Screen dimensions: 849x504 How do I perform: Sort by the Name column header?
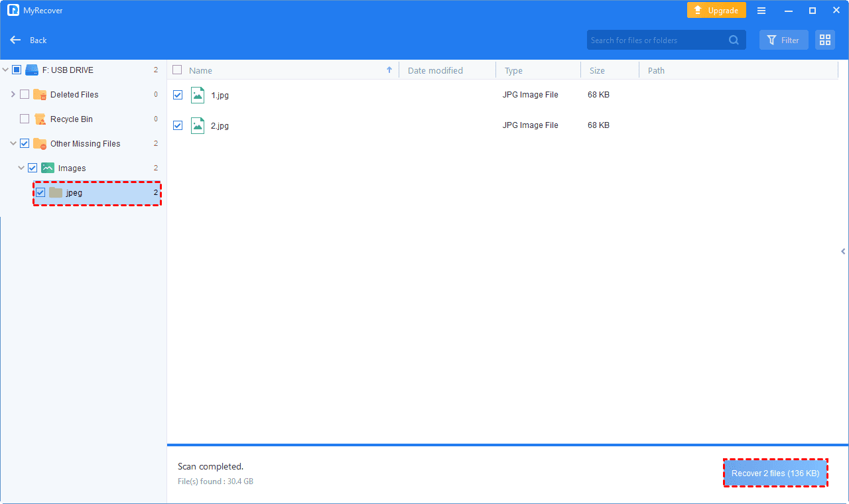pyautogui.click(x=200, y=70)
